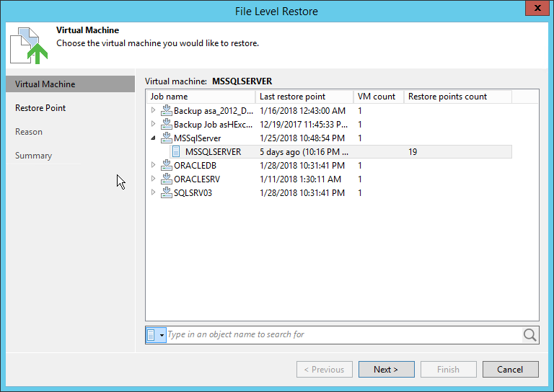Click the Backup asa_2012_D job icon

tap(167, 110)
